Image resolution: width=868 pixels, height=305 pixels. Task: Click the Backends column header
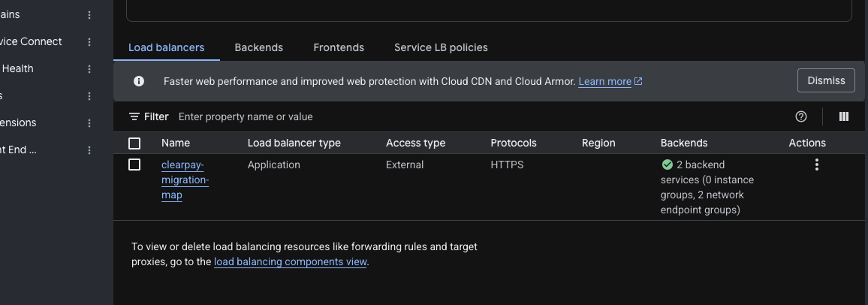684,143
